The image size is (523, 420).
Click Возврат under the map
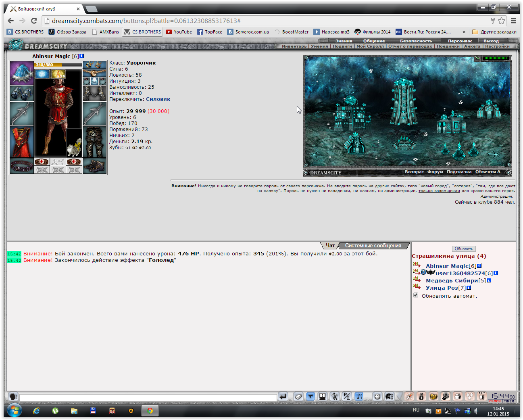point(414,172)
